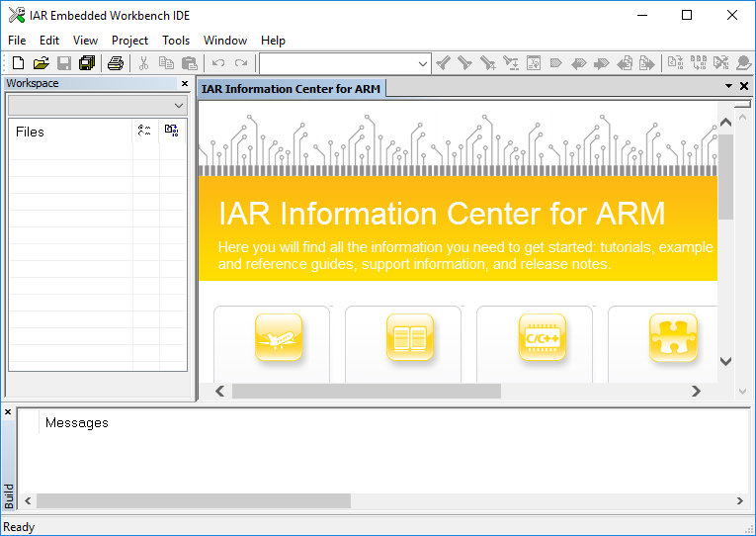Close the Workspace panel

point(185,84)
